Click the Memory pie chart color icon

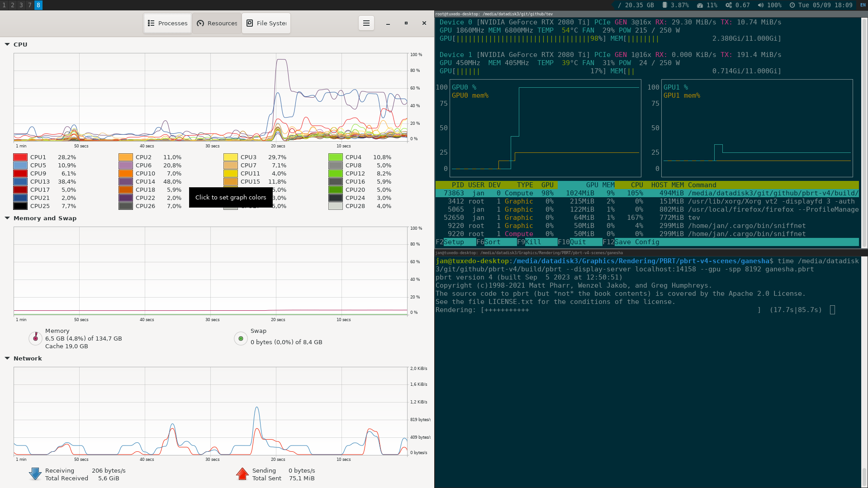point(35,338)
